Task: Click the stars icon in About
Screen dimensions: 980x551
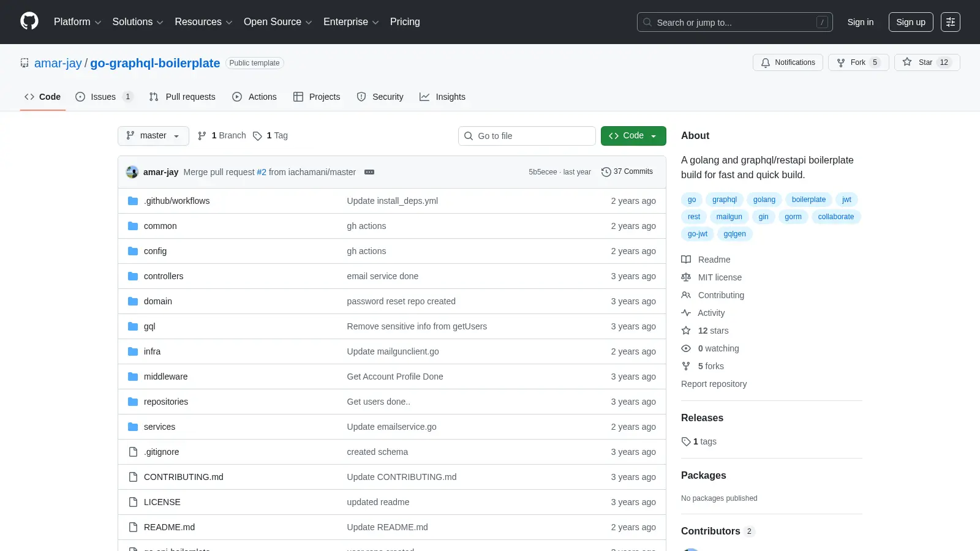Action: tap(686, 331)
